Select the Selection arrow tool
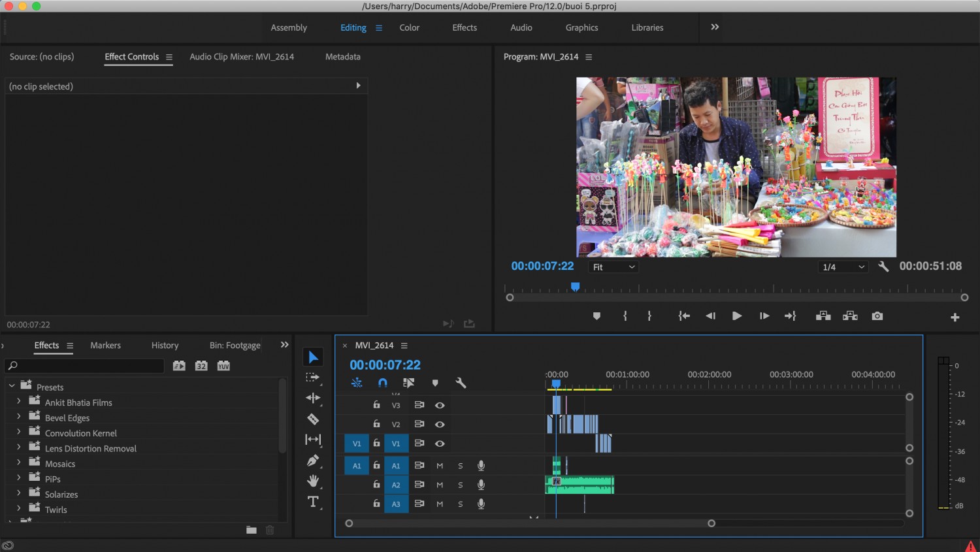 tap(313, 357)
